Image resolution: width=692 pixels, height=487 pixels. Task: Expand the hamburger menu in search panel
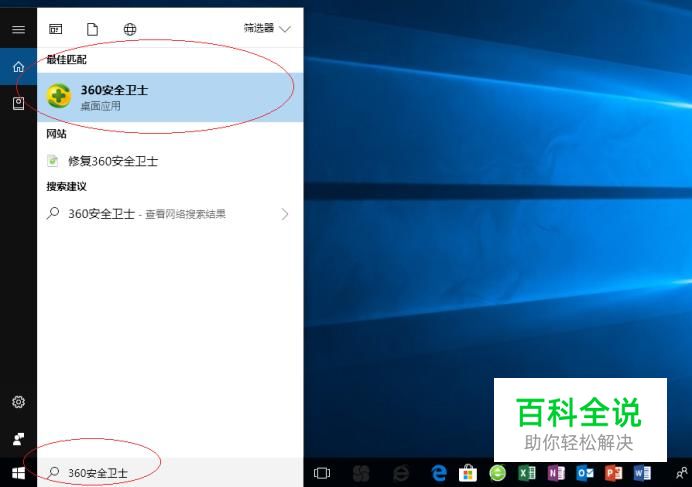click(18, 30)
